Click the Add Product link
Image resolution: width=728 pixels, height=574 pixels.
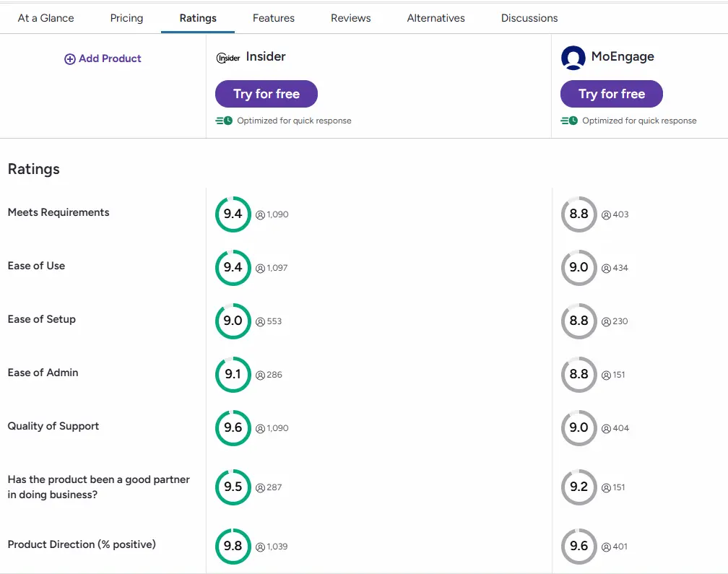pyautogui.click(x=110, y=58)
